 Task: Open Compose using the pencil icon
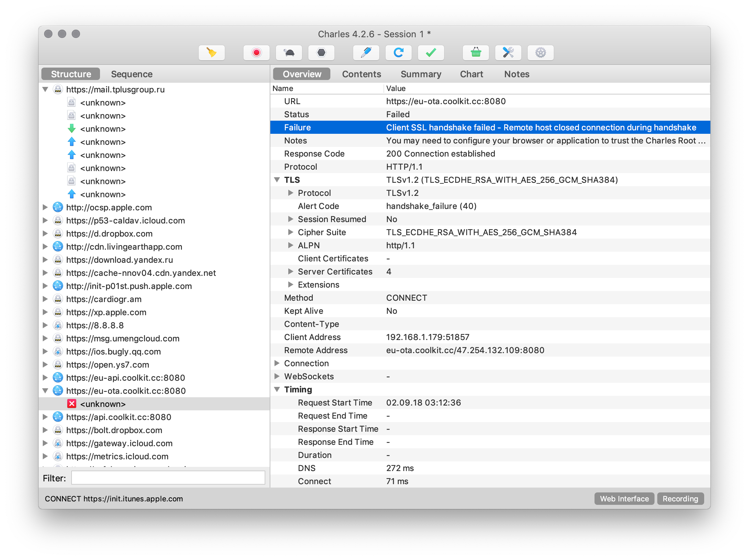[x=366, y=53]
